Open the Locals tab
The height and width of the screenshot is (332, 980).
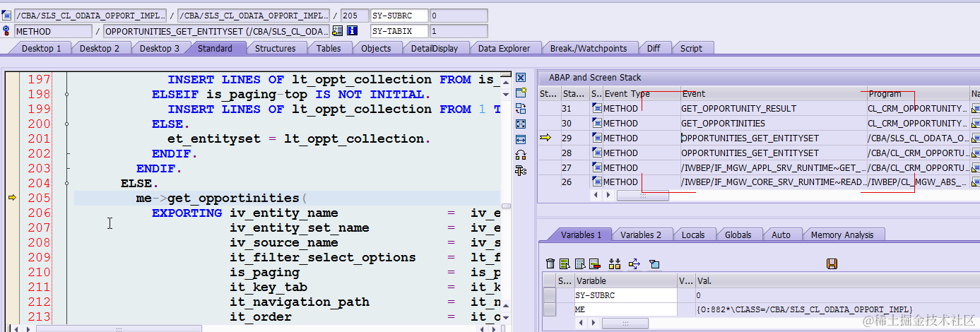693,235
